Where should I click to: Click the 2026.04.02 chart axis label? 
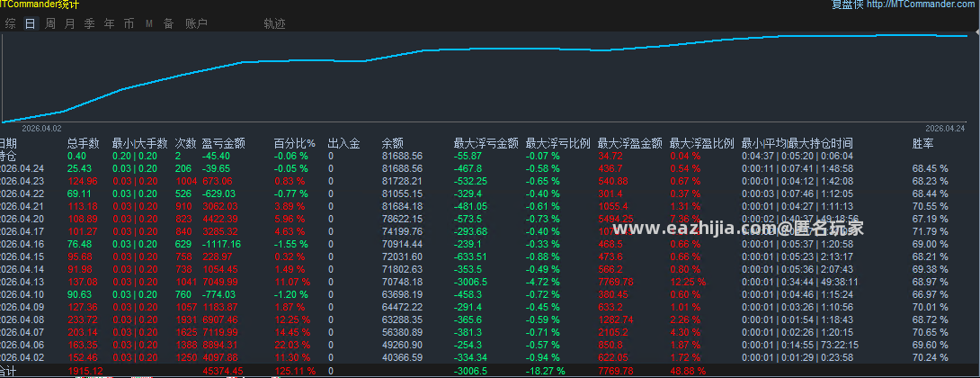click(x=42, y=128)
